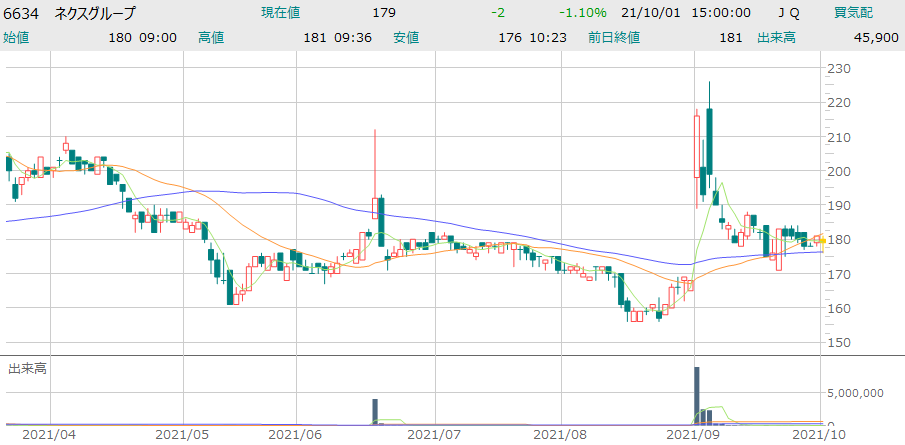
Task: Select the 2021/07 date axis label
Action: (x=436, y=435)
